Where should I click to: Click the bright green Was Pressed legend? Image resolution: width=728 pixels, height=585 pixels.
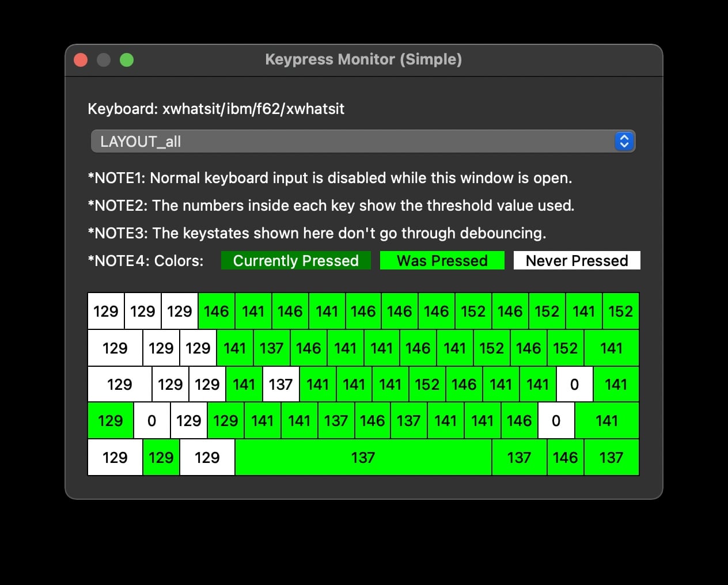(x=442, y=260)
